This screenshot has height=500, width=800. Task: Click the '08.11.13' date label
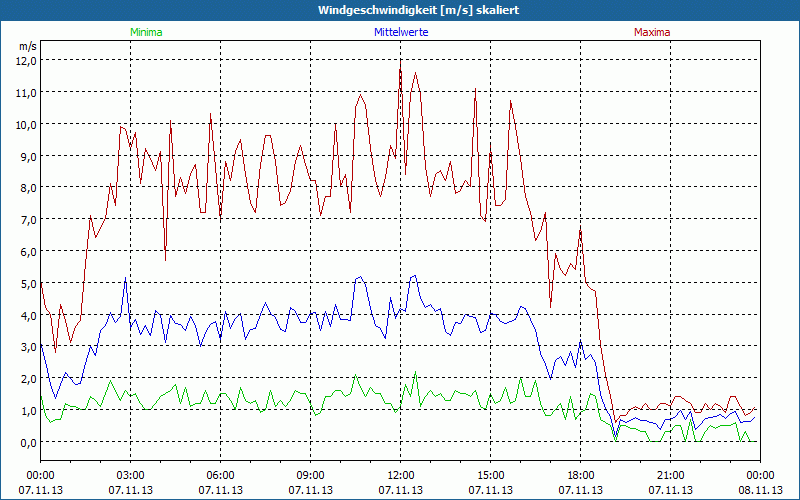coord(760,490)
